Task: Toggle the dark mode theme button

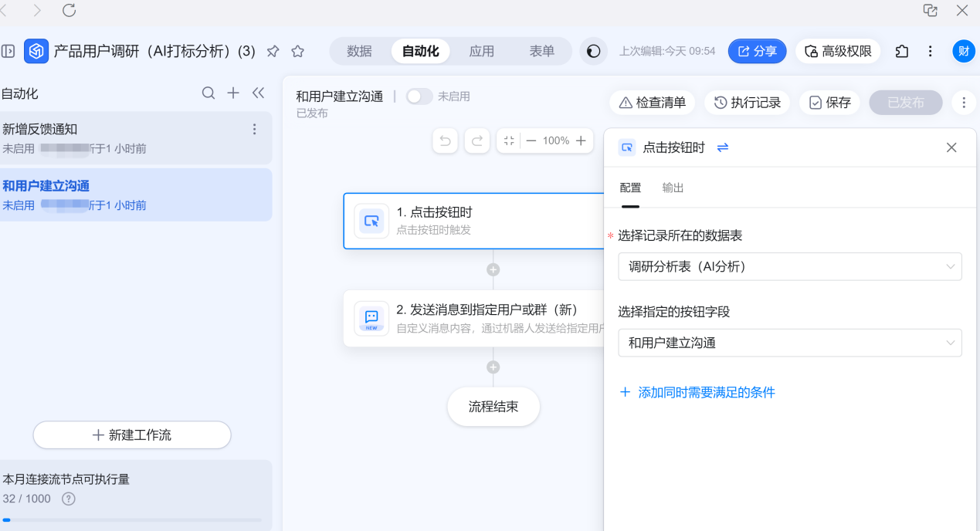Action: click(x=593, y=52)
